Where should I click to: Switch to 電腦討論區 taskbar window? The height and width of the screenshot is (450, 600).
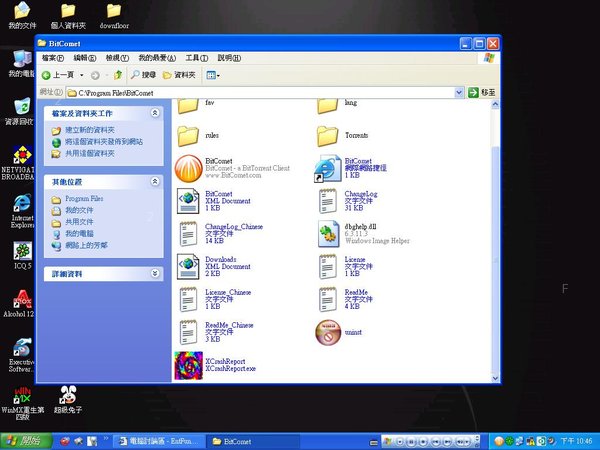[x=160, y=442]
